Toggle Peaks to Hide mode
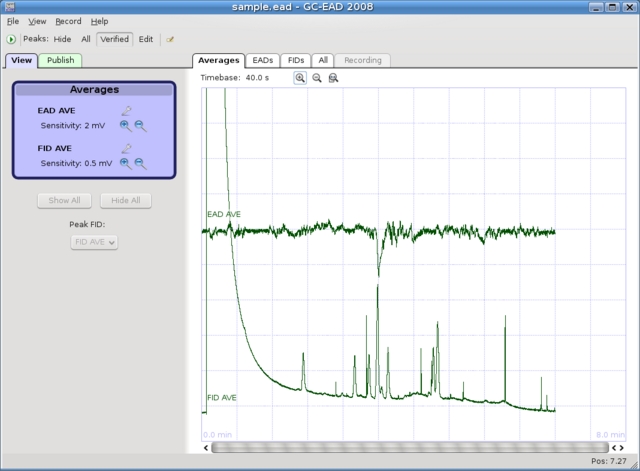The height and width of the screenshot is (471, 640). (62, 39)
